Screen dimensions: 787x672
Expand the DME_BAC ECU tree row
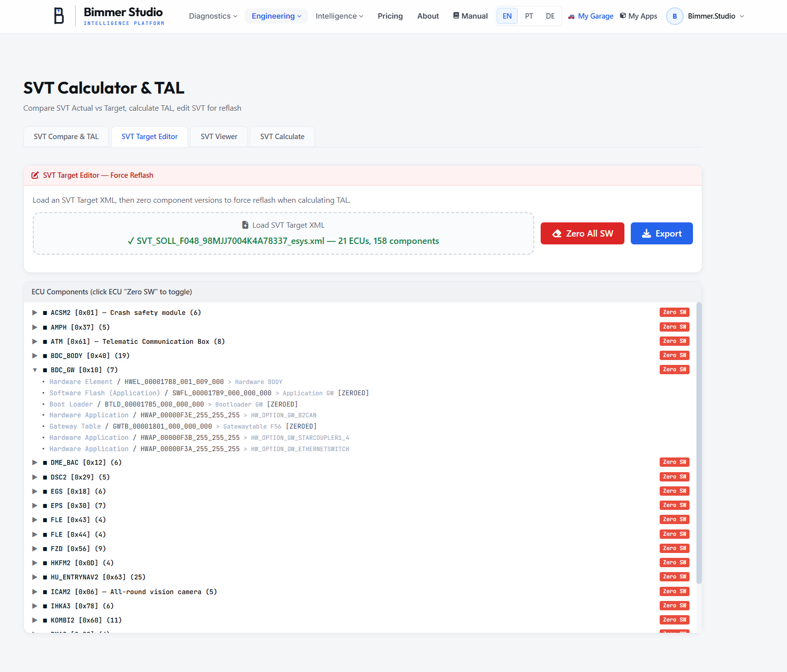[35, 462]
